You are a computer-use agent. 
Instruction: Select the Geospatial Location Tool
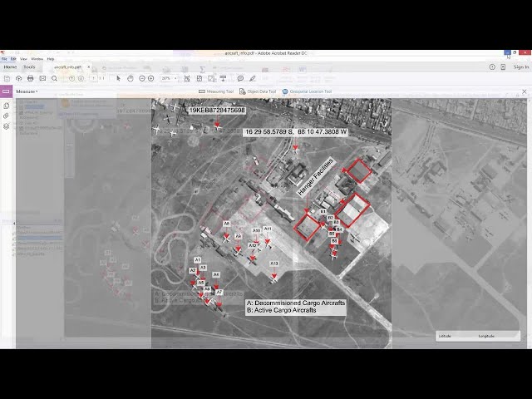(307, 91)
